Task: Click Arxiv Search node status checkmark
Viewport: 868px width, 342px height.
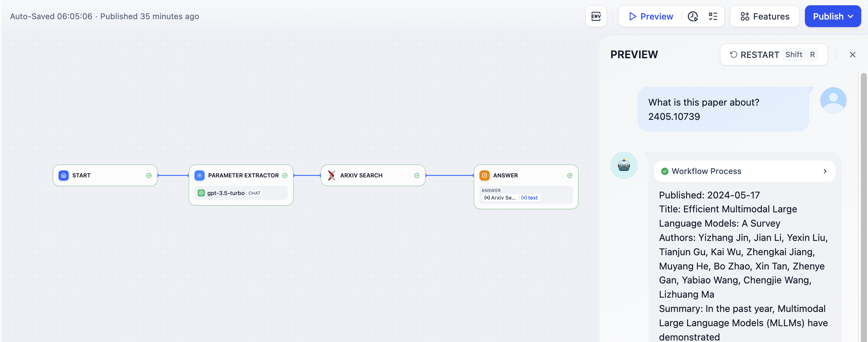Action: pyautogui.click(x=417, y=176)
